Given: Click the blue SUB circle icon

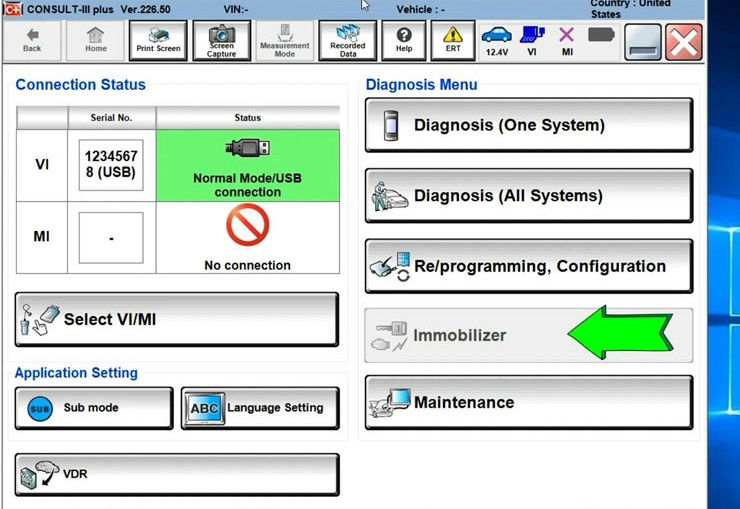Looking at the screenshot, I should pyautogui.click(x=40, y=409).
